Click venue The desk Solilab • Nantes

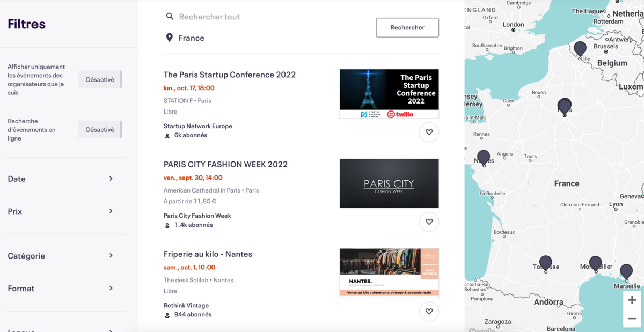(x=199, y=280)
